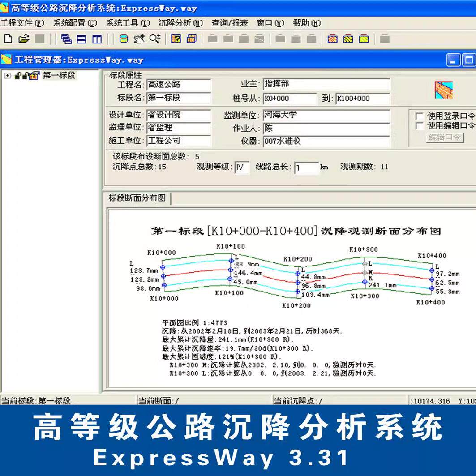Minimize the 工程管理器 child window

point(453,60)
